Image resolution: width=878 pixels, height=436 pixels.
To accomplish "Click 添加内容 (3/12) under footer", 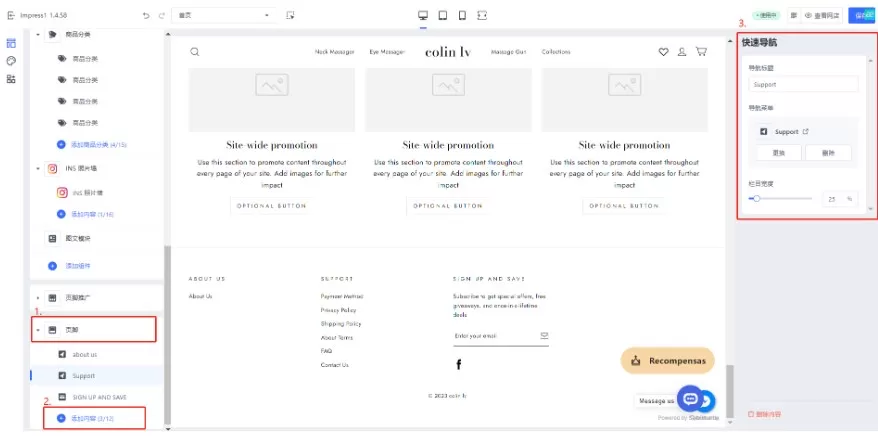I will coord(91,418).
